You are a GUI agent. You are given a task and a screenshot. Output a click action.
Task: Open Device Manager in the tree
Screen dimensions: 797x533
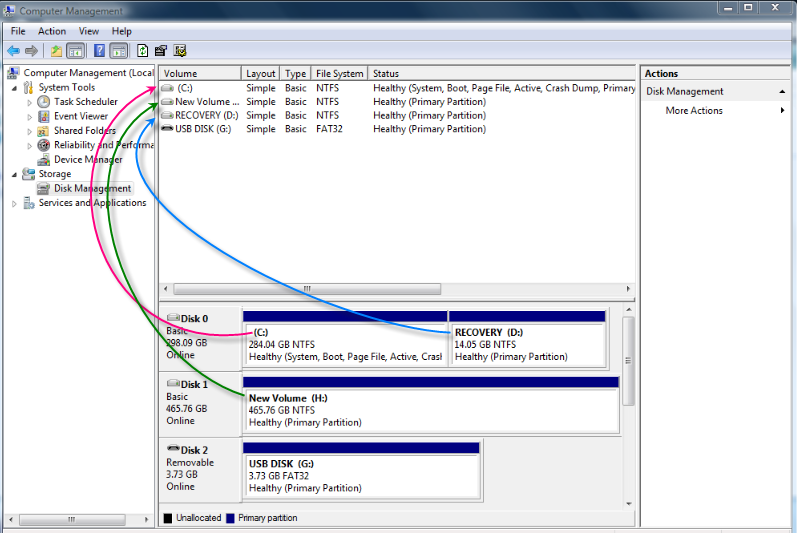pyautogui.click(x=88, y=160)
